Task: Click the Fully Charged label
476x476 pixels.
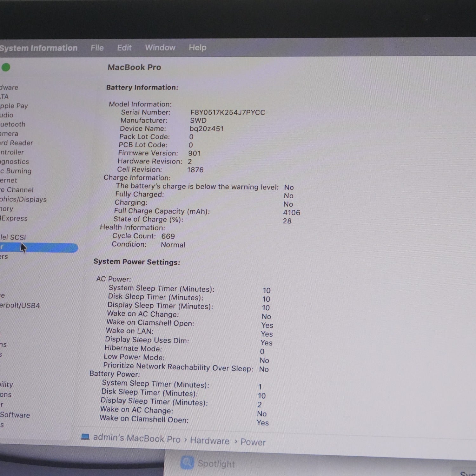Action: click(139, 194)
